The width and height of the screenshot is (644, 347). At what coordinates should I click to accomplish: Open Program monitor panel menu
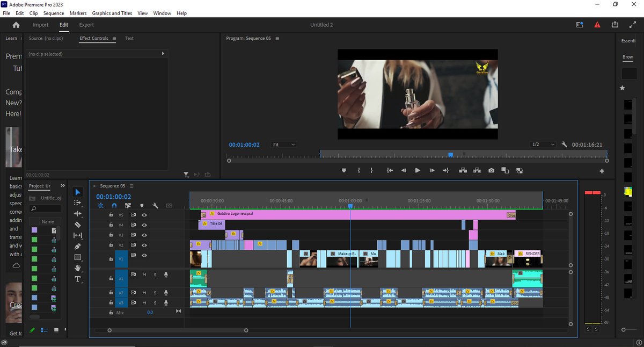[x=277, y=39]
